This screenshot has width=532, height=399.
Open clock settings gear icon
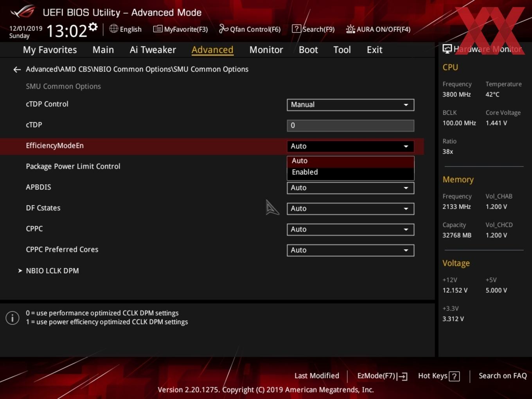pos(93,27)
